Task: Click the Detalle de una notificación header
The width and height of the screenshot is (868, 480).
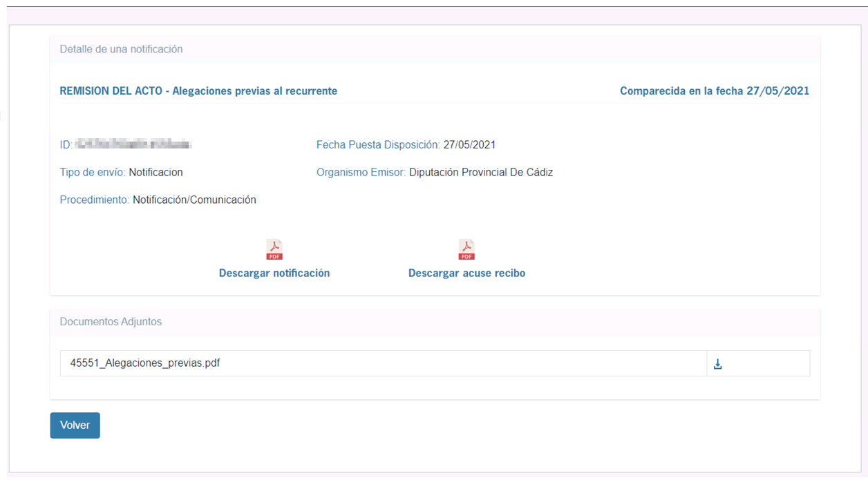Action: [x=121, y=49]
